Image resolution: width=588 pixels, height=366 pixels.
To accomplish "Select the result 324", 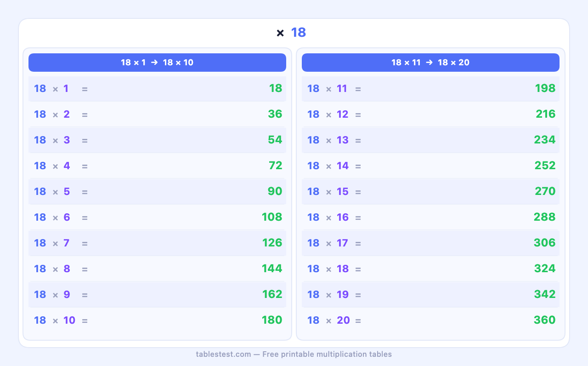I will (x=544, y=269).
